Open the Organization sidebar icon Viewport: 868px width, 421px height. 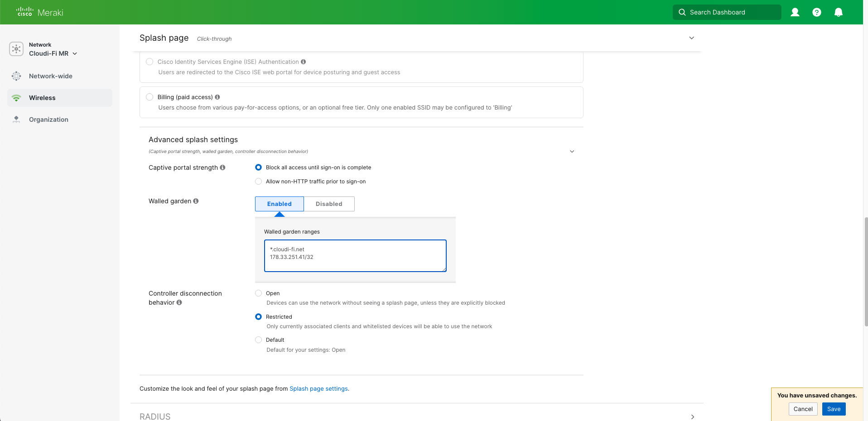coord(16,119)
